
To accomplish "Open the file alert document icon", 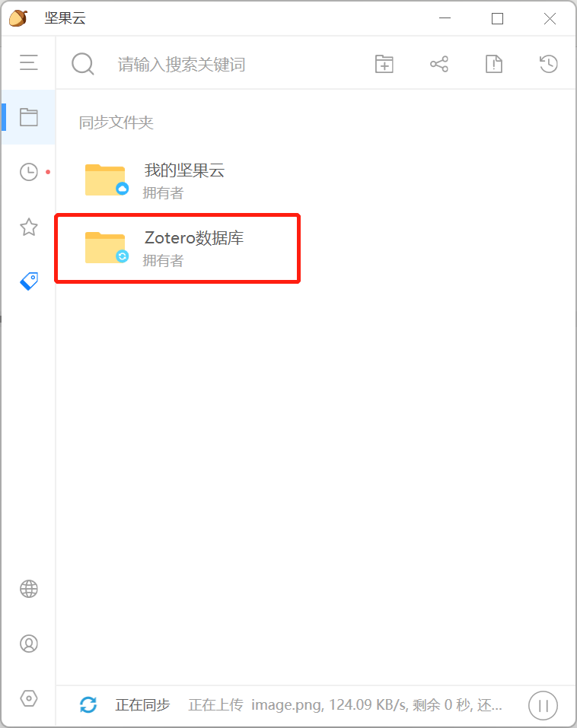I will pos(494,64).
